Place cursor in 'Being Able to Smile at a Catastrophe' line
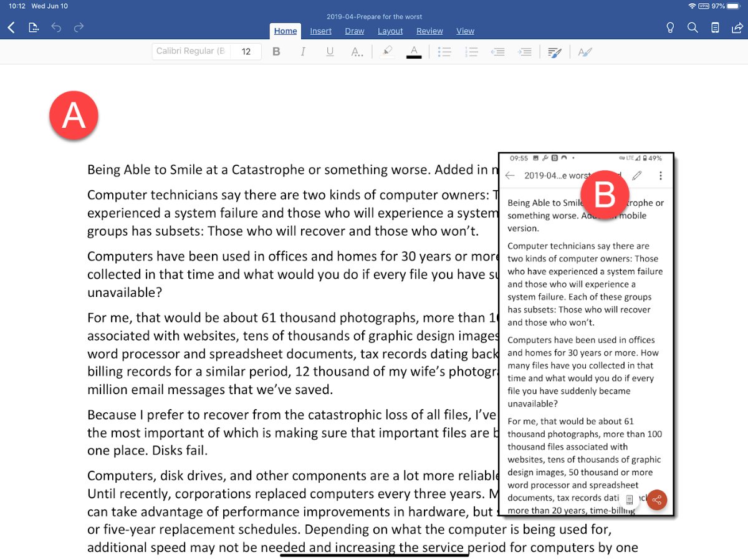The height and width of the screenshot is (560, 748). 293,170
